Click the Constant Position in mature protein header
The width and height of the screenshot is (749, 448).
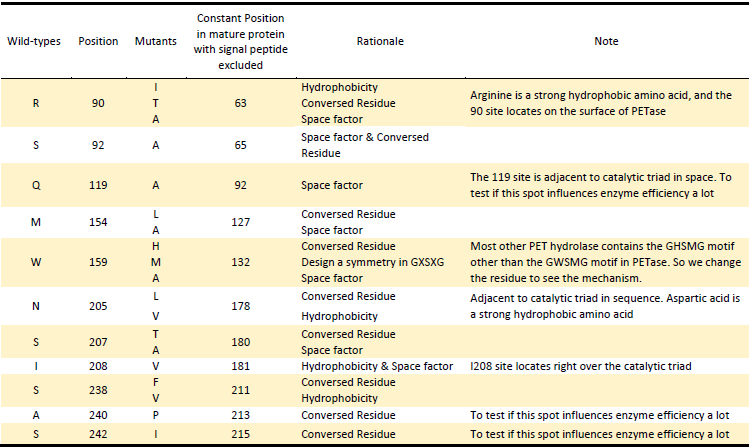pos(240,42)
